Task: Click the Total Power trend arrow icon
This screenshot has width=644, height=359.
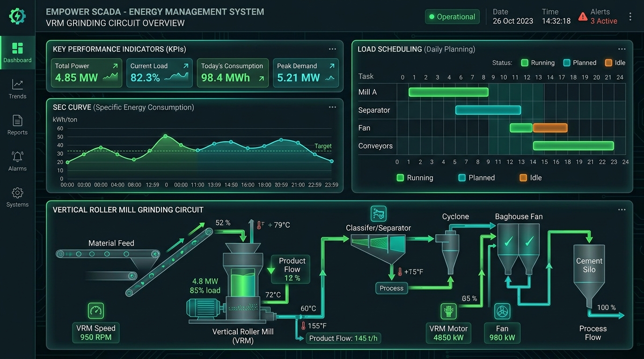Action: 115,66
